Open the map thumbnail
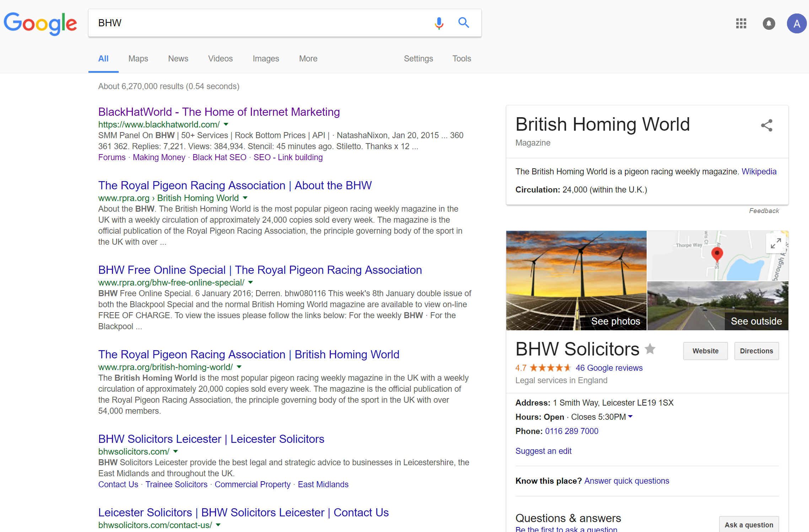Image resolution: width=809 pixels, height=532 pixels. (x=718, y=256)
